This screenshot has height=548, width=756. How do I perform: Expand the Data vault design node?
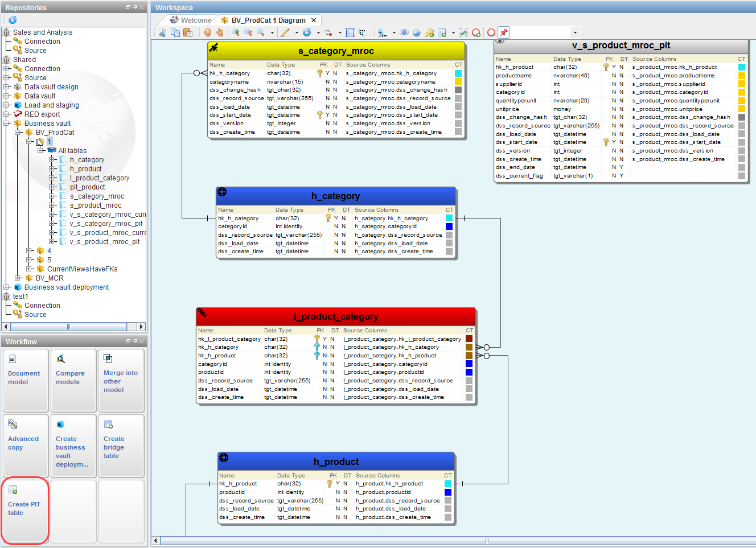click(x=7, y=87)
